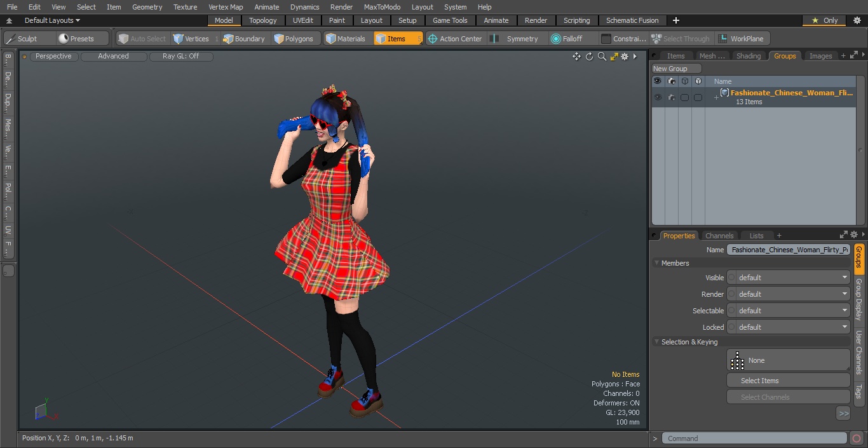Click the star Only button
868x448 pixels.
click(x=824, y=20)
